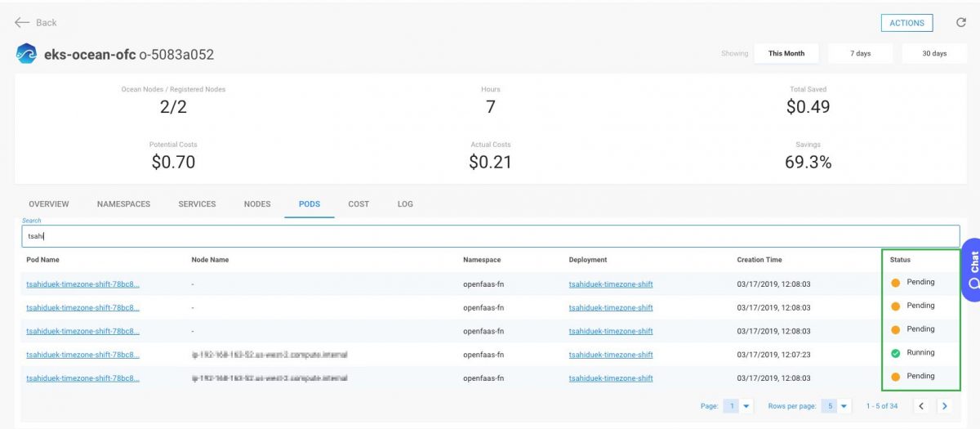Switch time range to 30 days
The image size is (980, 429).
[x=933, y=54]
